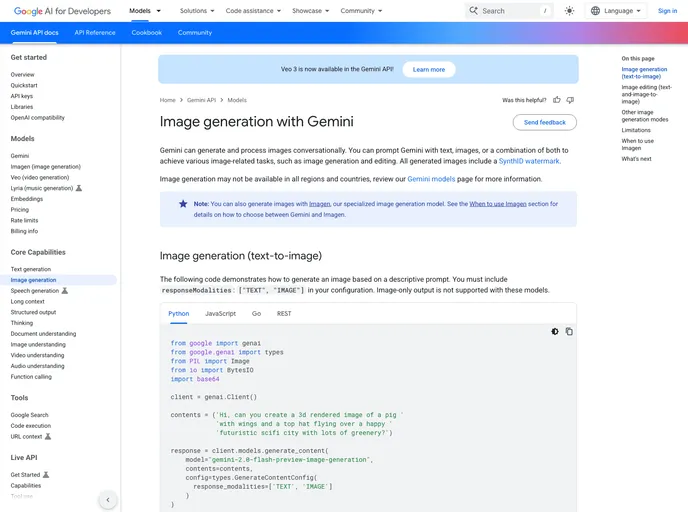Open the Language selector dropdown
This screenshot has height=512, width=688.
[616, 11]
